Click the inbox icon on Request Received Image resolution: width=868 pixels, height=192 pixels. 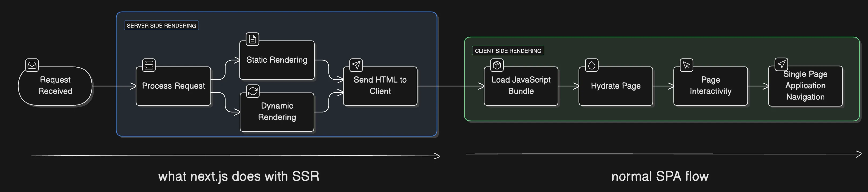(32, 65)
